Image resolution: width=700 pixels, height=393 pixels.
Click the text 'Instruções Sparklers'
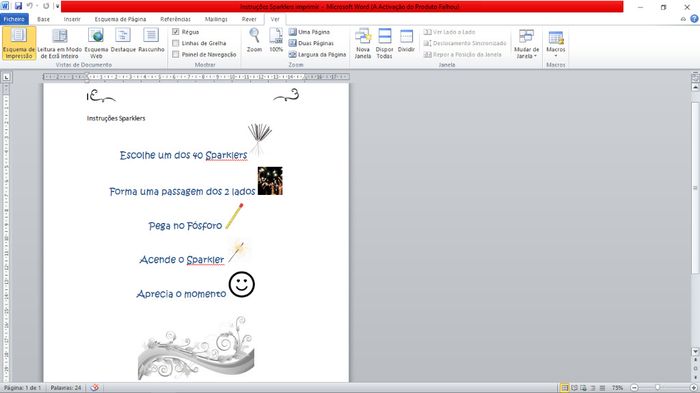coord(116,118)
